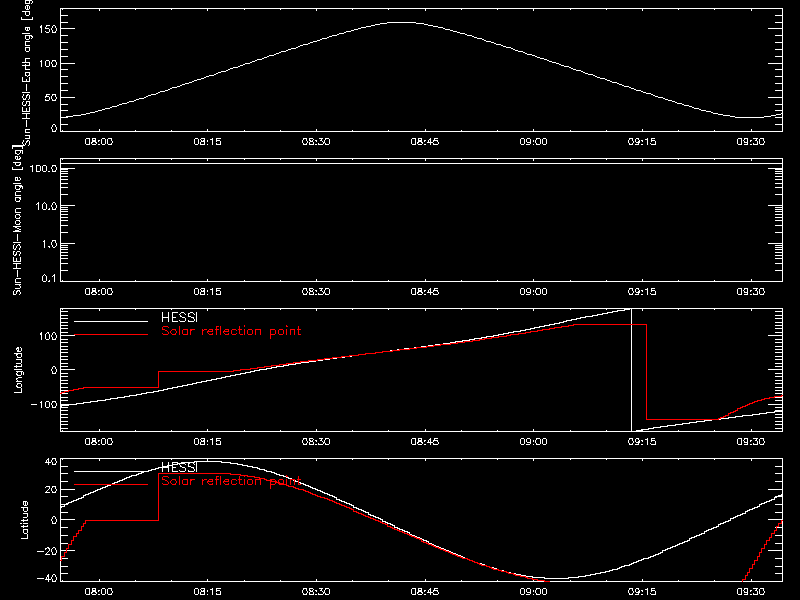800x600 pixels.
Task: Click 08:00 under the Longitude plot
Action: [x=98, y=442]
